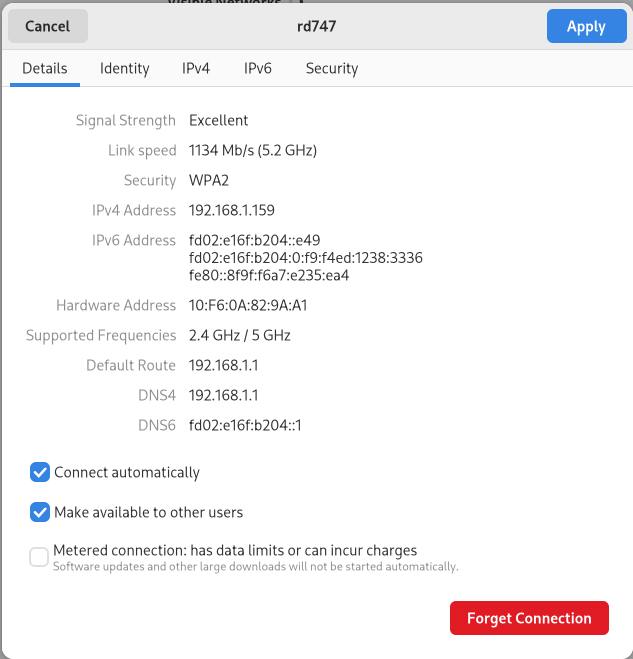Enable the Metered connection checkbox
Screen dimensions: 633x659
click(39, 557)
